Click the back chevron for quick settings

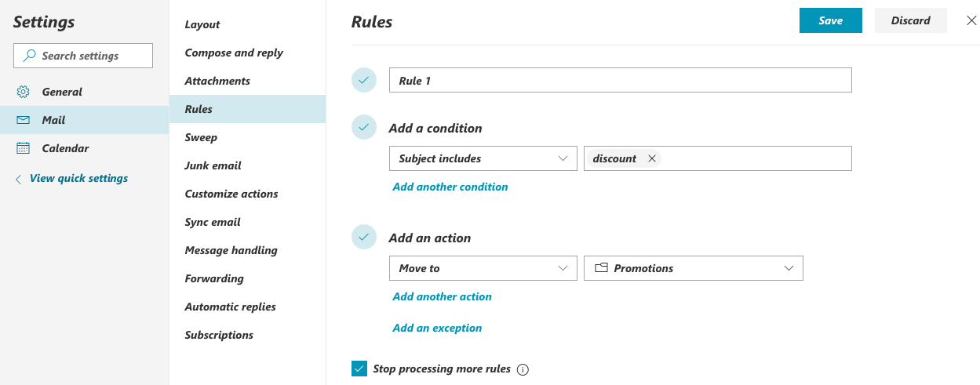(19, 179)
